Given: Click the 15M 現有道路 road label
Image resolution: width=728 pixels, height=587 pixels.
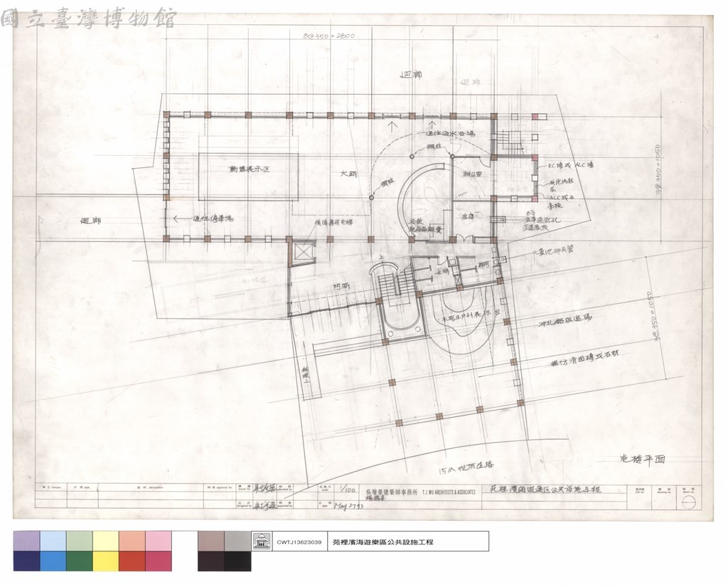Looking at the screenshot, I should (466, 467).
